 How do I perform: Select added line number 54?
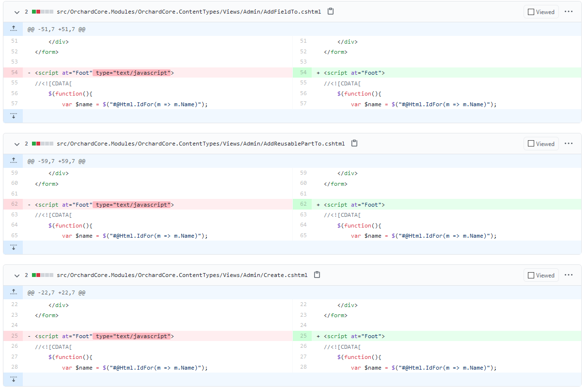pyautogui.click(x=302, y=73)
